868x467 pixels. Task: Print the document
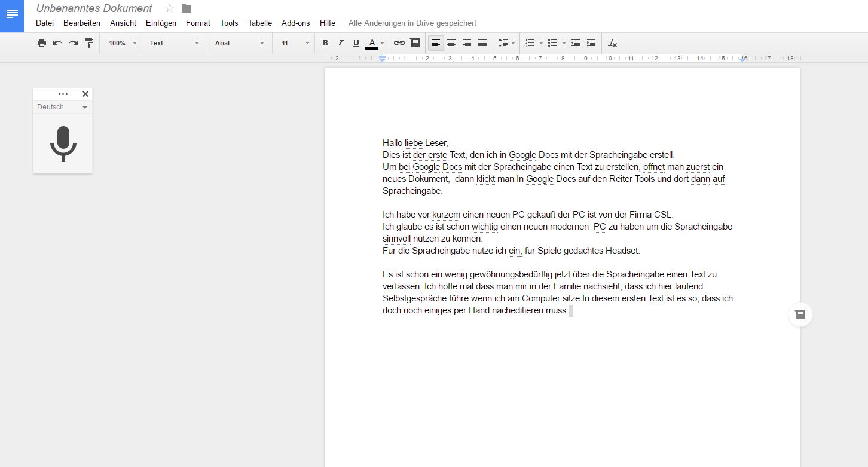point(41,43)
